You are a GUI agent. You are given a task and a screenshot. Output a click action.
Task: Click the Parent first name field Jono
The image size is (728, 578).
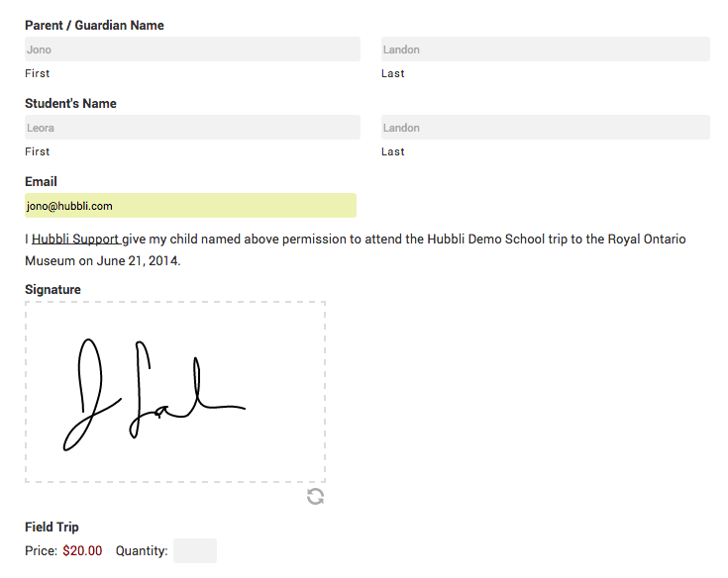192,49
